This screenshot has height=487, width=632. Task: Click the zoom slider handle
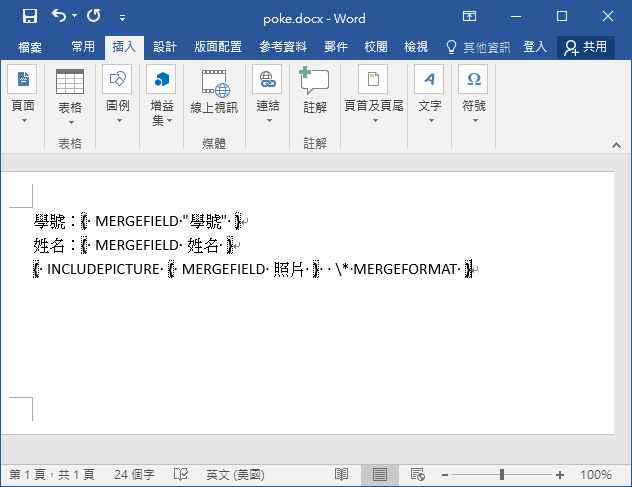(502, 475)
